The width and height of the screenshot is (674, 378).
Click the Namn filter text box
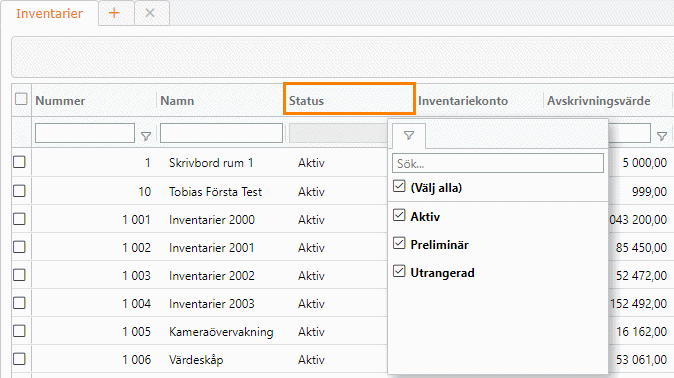(221, 133)
